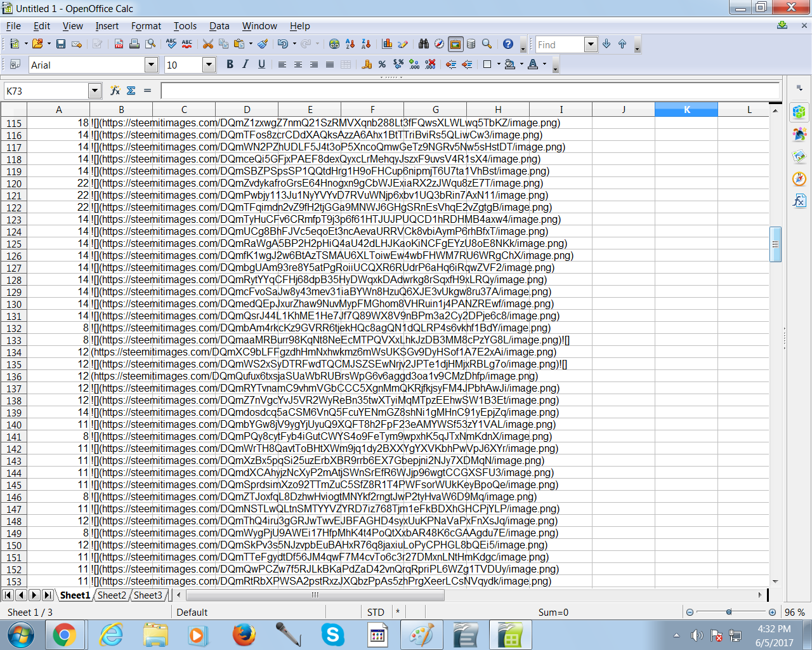Viewport: 812px width, 650px height.
Task: Toggle Center Horizontally alignment
Action: pos(298,64)
